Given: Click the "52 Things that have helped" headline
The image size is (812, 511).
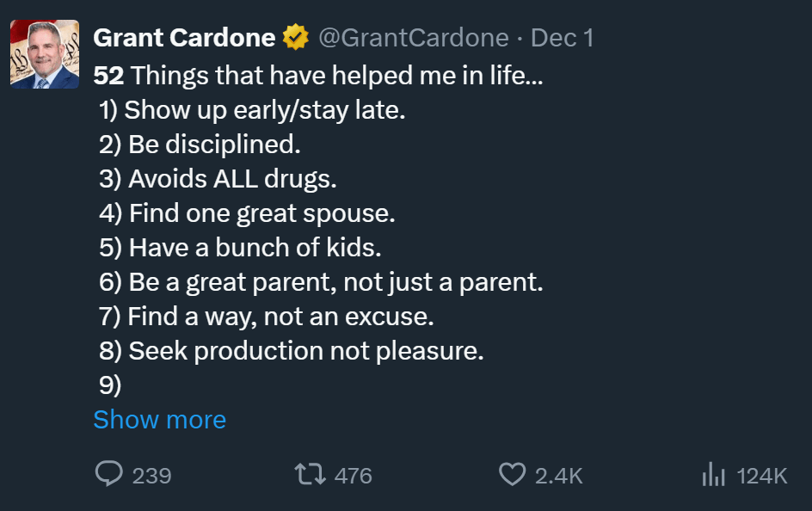Looking at the screenshot, I should [317, 76].
